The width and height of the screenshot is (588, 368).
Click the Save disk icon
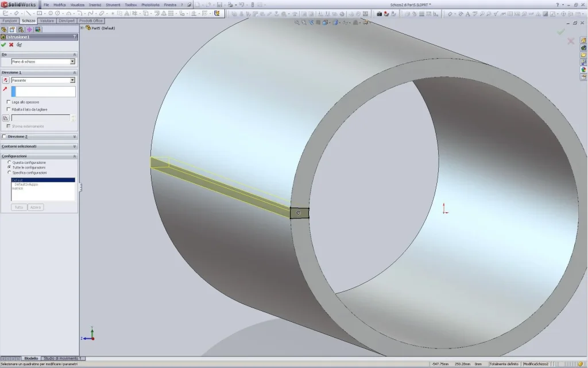point(220,5)
